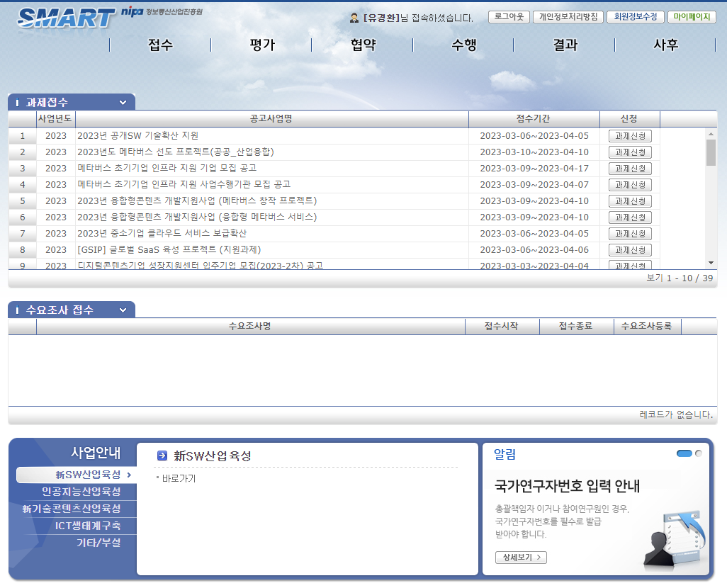Open the 평가 top menu
Screen dimensions: 727x588
pos(261,45)
